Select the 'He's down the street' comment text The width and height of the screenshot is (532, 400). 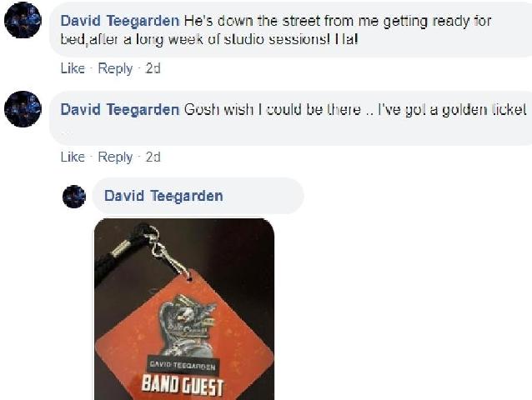click(x=276, y=30)
